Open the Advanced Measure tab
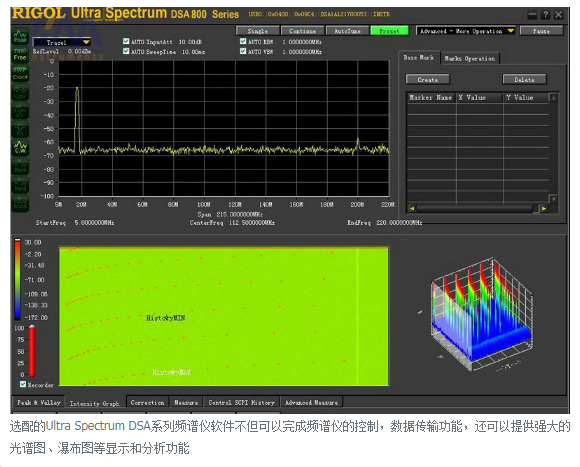The height and width of the screenshot is (467, 580). pos(311,402)
